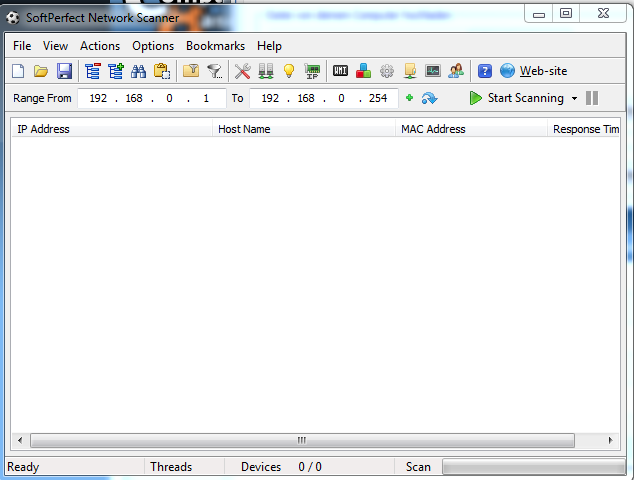Click the collapse-all tree icon with red minus
The height and width of the screenshot is (480, 634).
(93, 71)
